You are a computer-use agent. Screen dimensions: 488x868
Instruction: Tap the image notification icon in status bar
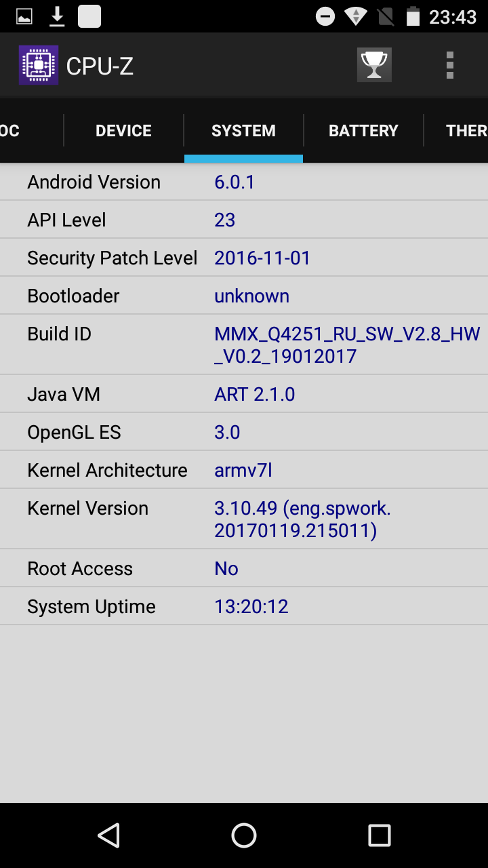pyautogui.click(x=24, y=17)
